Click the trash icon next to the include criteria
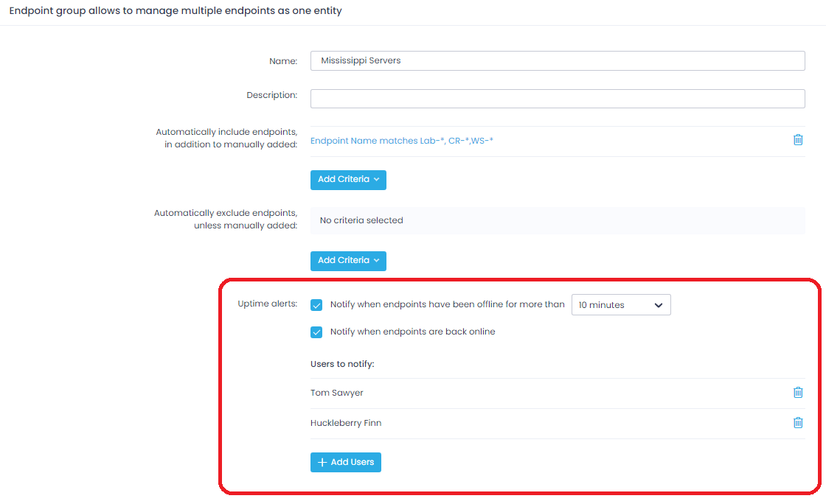 point(798,139)
